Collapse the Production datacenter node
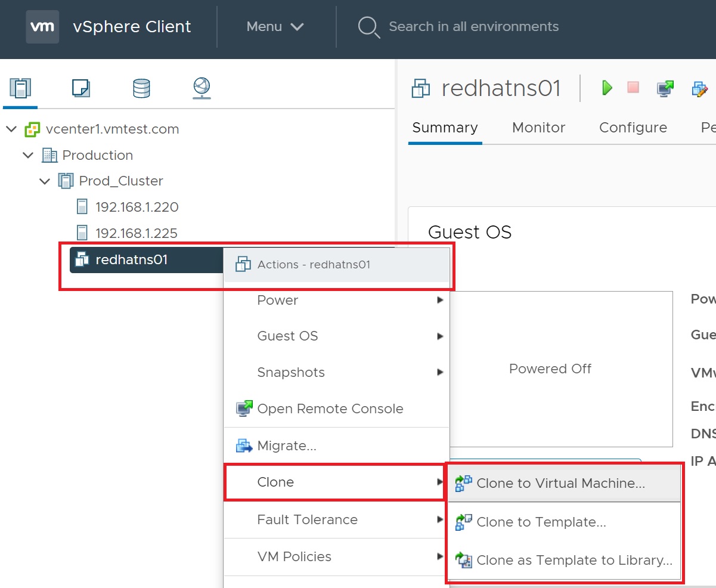716x588 pixels. coord(28,156)
